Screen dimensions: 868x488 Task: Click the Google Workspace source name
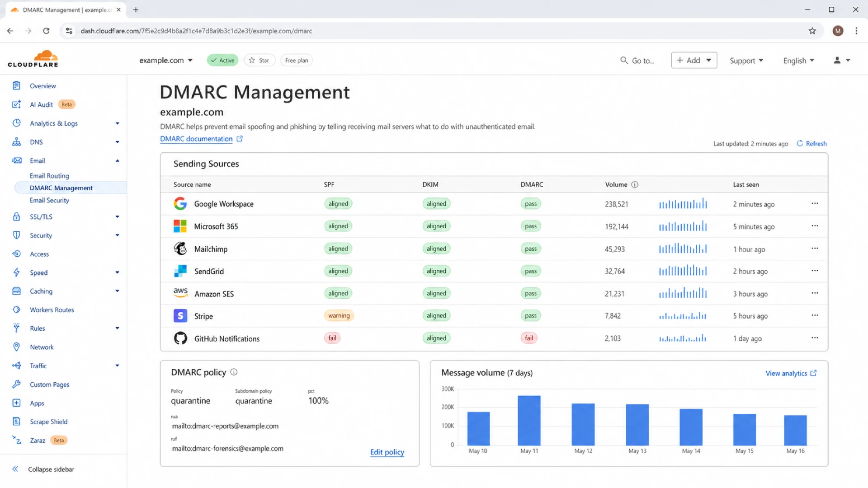[x=224, y=204]
